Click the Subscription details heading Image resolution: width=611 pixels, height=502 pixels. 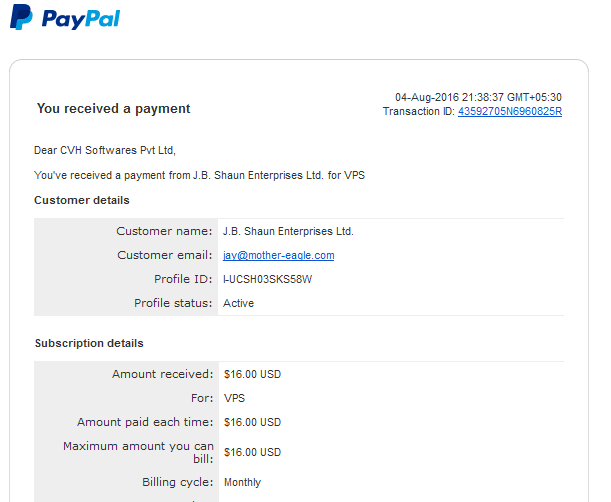point(89,343)
